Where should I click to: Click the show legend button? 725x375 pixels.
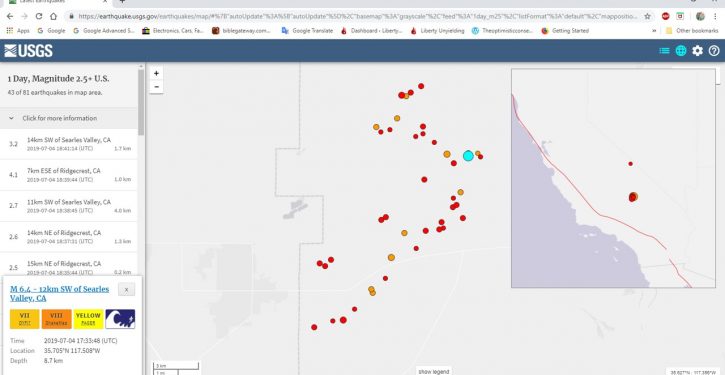click(x=433, y=371)
